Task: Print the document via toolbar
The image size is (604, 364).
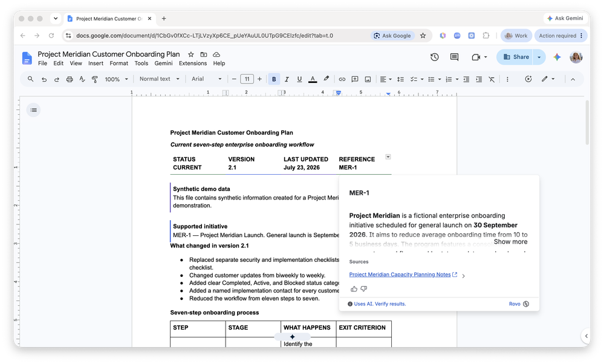Action: (x=70, y=79)
